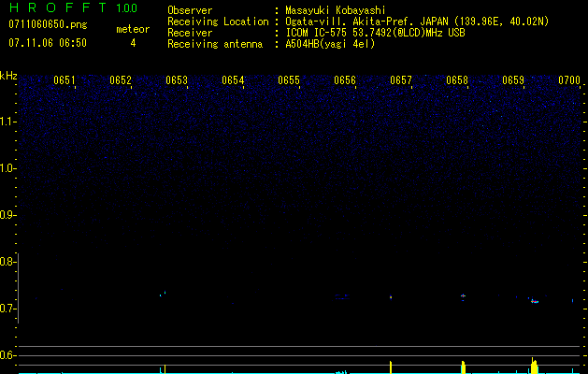Click the kHz axis unit label
Screen dimensions: 588x374
tap(8, 76)
